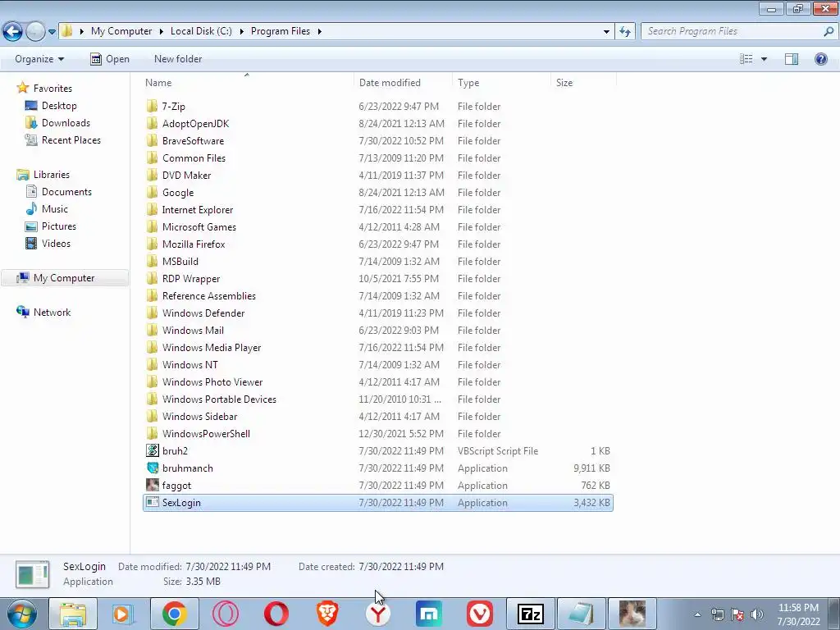
Task: Select the RDP Wrapper folder
Action: (x=190, y=279)
